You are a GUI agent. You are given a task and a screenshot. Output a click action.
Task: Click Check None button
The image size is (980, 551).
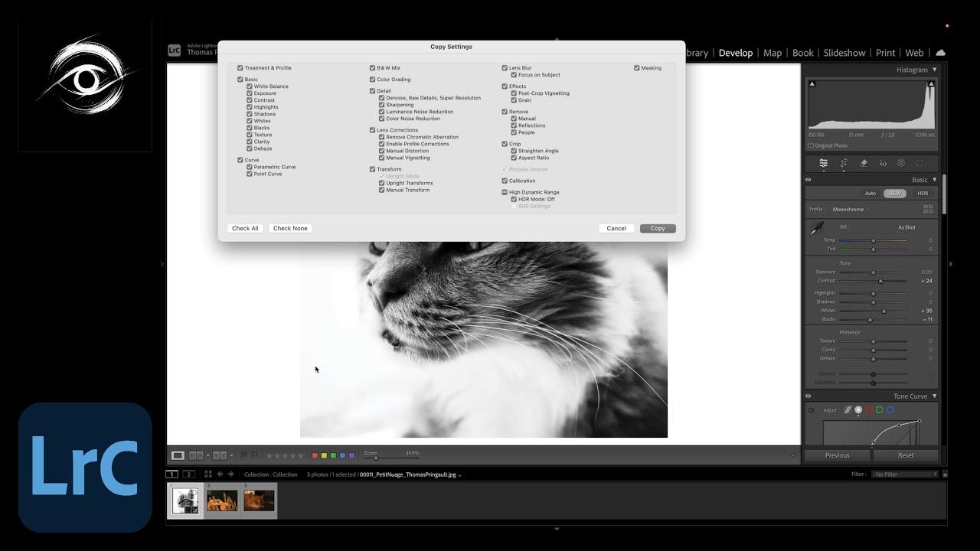tap(290, 228)
